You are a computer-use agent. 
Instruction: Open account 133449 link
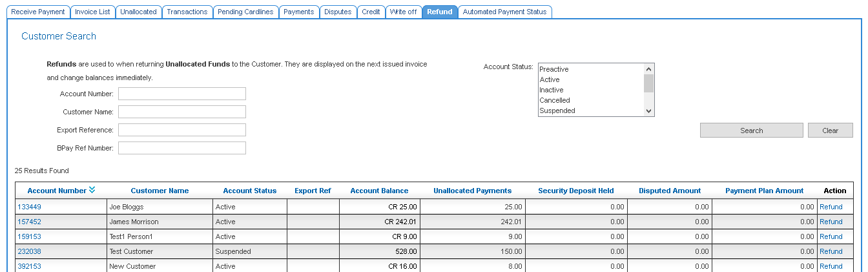pyautogui.click(x=29, y=207)
